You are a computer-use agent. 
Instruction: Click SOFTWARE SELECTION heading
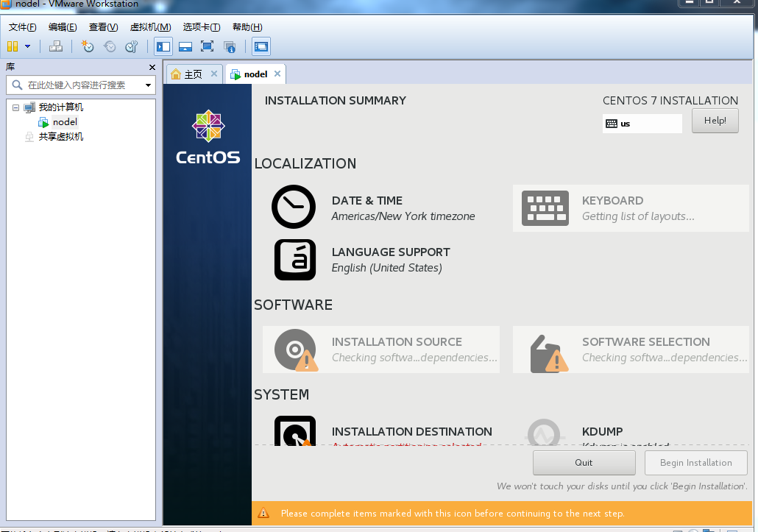click(646, 341)
